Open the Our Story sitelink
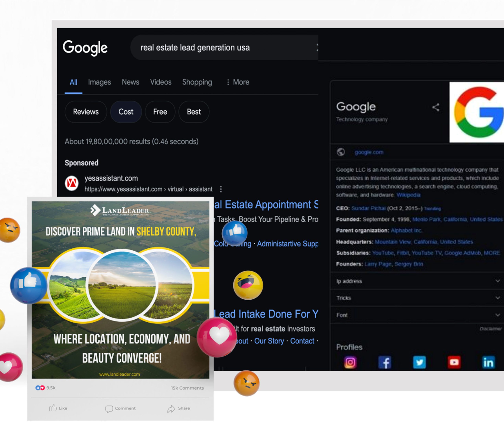This screenshot has width=504, height=433. coord(269,341)
